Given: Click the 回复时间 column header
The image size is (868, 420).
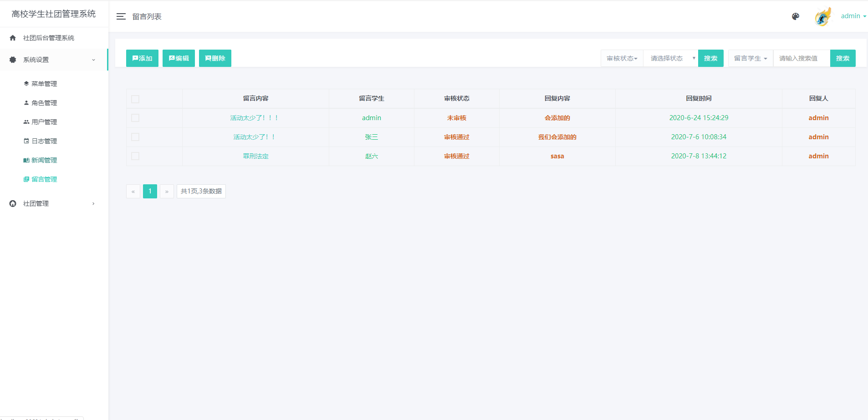Looking at the screenshot, I should tap(699, 98).
